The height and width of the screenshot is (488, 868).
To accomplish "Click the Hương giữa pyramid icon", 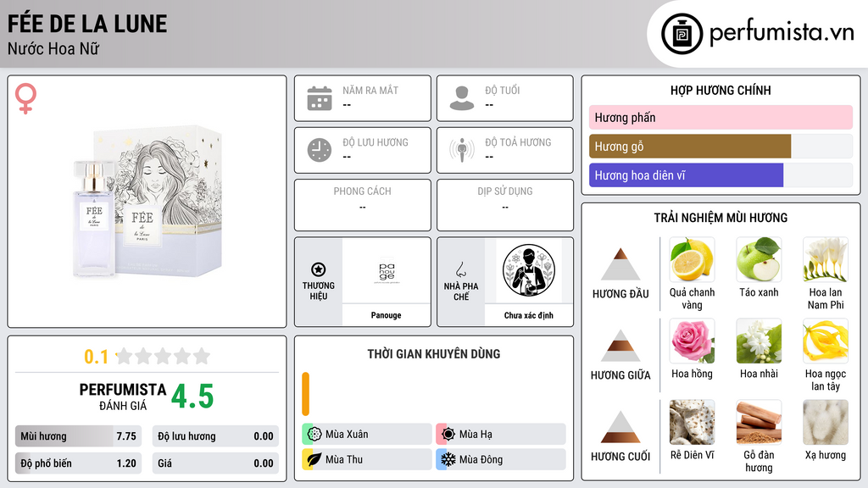I will (x=620, y=346).
